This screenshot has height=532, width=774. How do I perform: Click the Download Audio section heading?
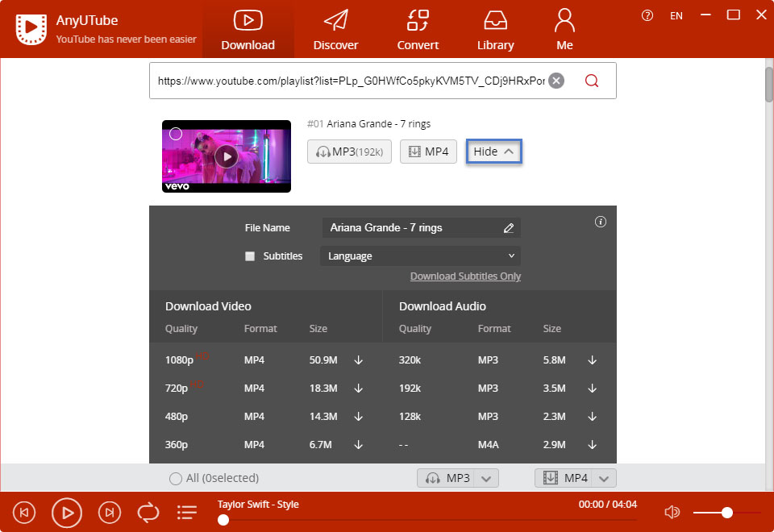(443, 306)
